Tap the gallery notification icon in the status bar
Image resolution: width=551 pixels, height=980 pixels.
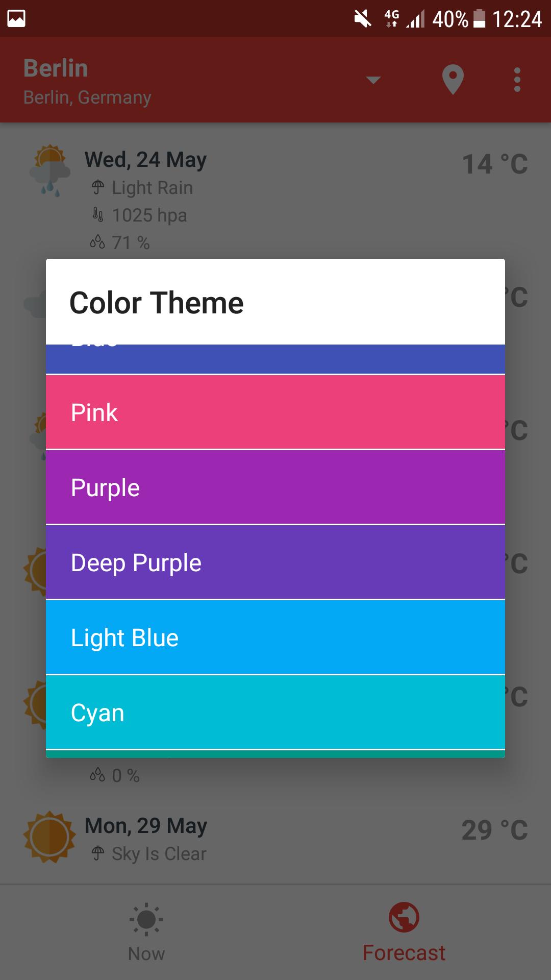(x=16, y=19)
